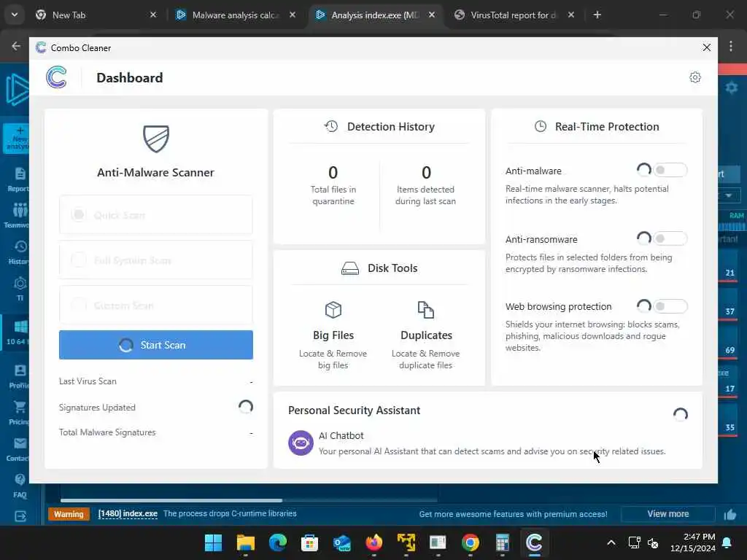Image resolution: width=747 pixels, height=560 pixels.
Task: Click 'Get more awesome features' premium text
Action: click(513, 514)
